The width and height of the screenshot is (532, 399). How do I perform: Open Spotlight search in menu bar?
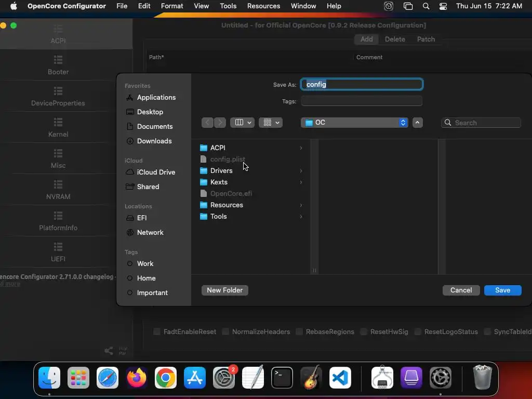click(426, 6)
